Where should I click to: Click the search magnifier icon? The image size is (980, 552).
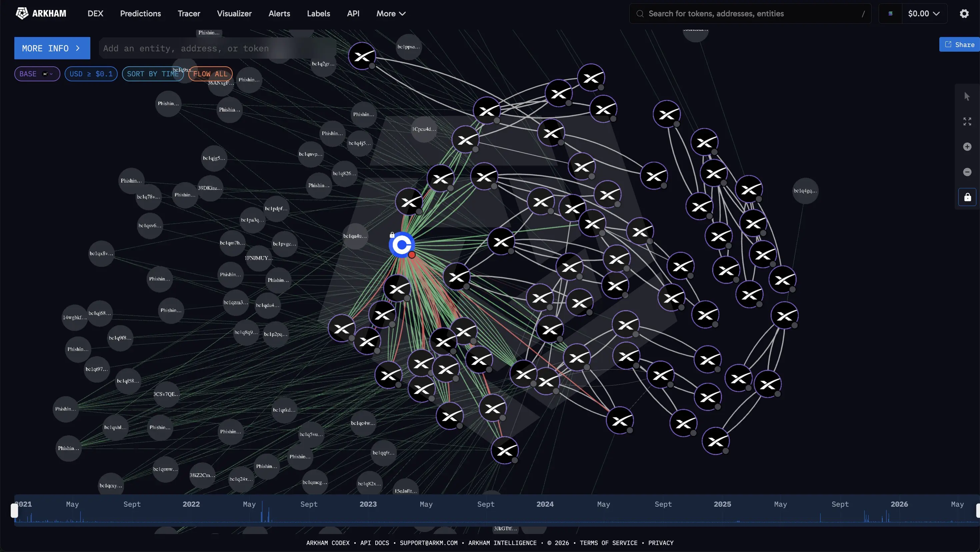click(640, 14)
